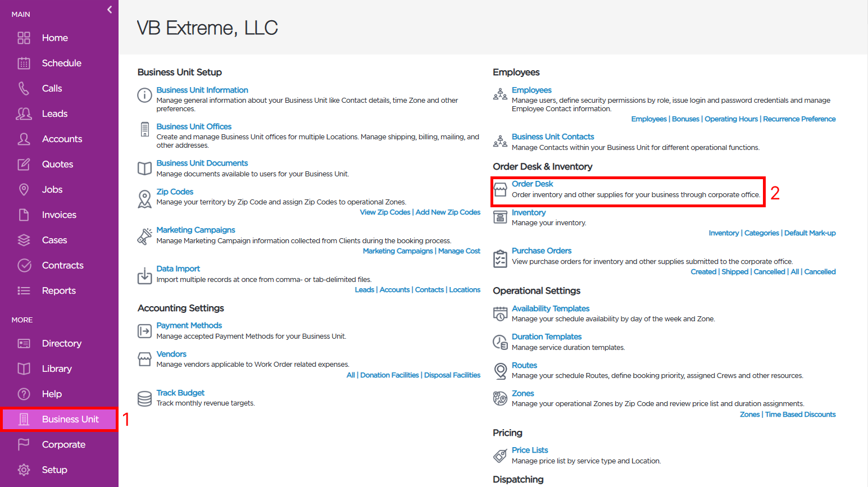Image resolution: width=868 pixels, height=487 pixels.
Task: Click the Calls phone icon
Action: click(24, 88)
